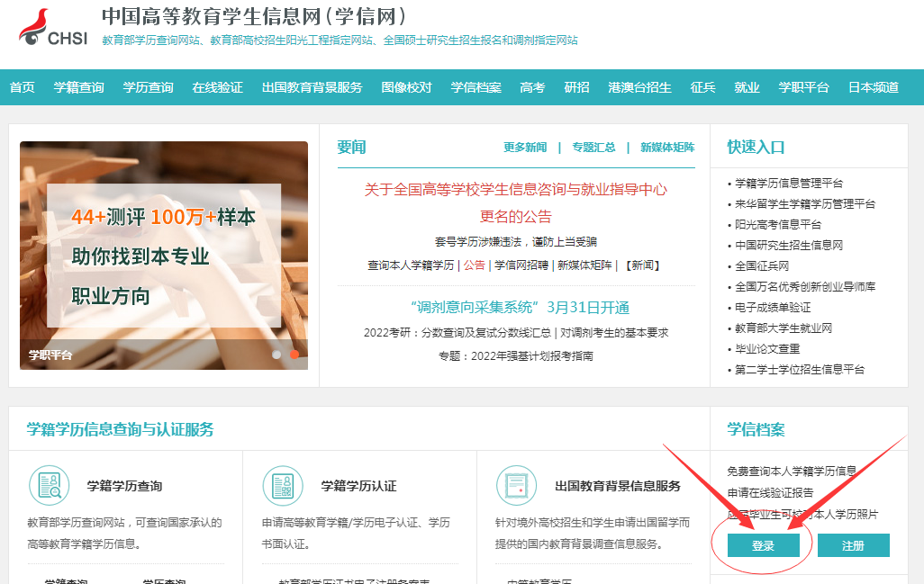924x584 pixels.
Task: Open 就业 navigation item
Action: 747,87
